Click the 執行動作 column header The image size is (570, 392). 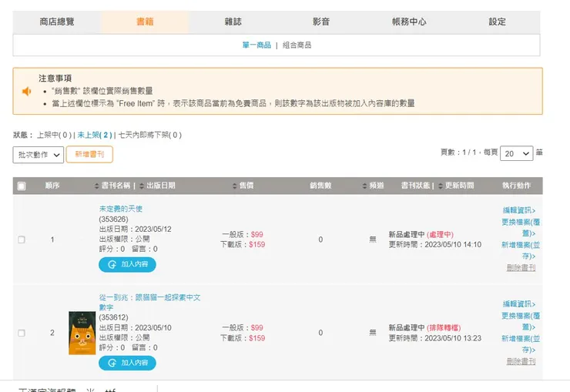517,186
